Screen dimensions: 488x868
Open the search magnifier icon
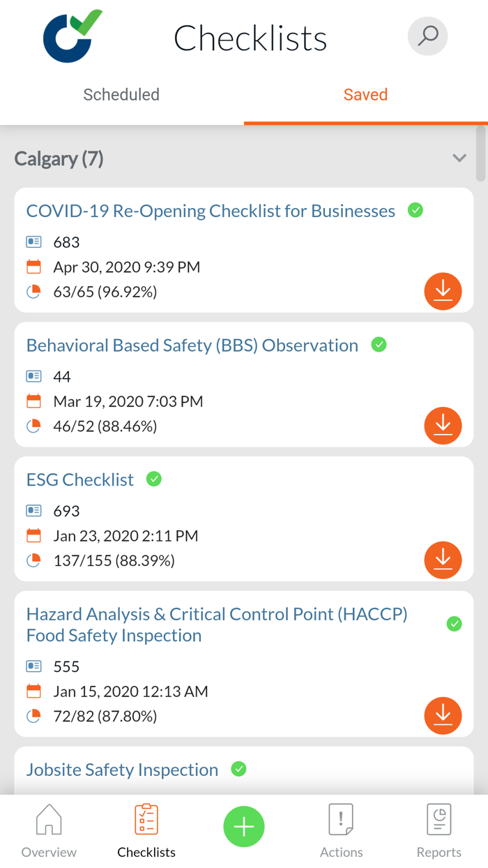click(427, 36)
